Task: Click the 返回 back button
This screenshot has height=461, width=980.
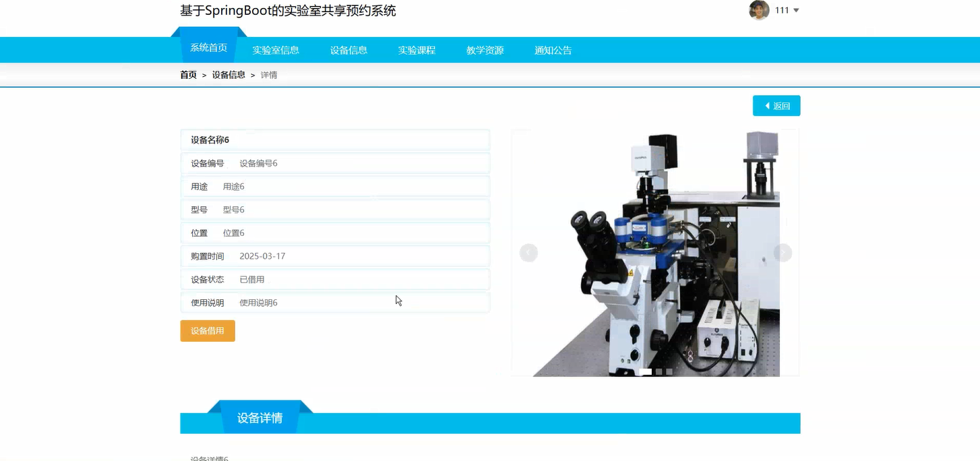Action: click(x=776, y=106)
